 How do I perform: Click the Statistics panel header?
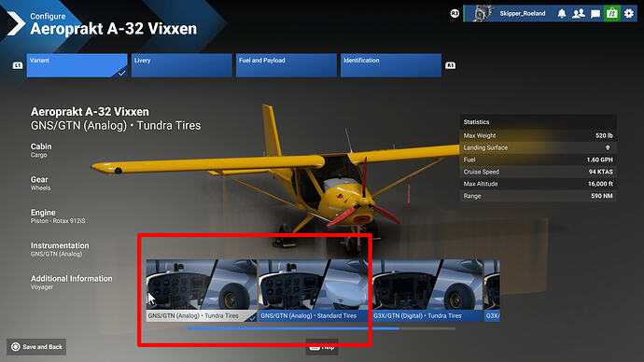click(x=538, y=122)
